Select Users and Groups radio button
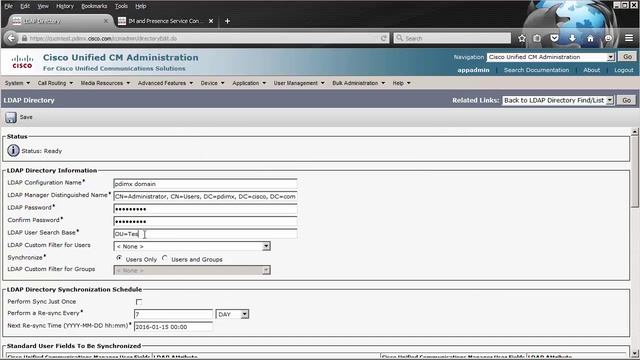 point(164,258)
